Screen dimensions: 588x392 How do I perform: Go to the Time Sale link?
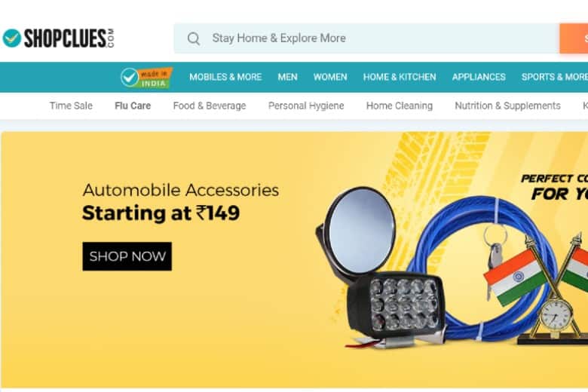(71, 106)
